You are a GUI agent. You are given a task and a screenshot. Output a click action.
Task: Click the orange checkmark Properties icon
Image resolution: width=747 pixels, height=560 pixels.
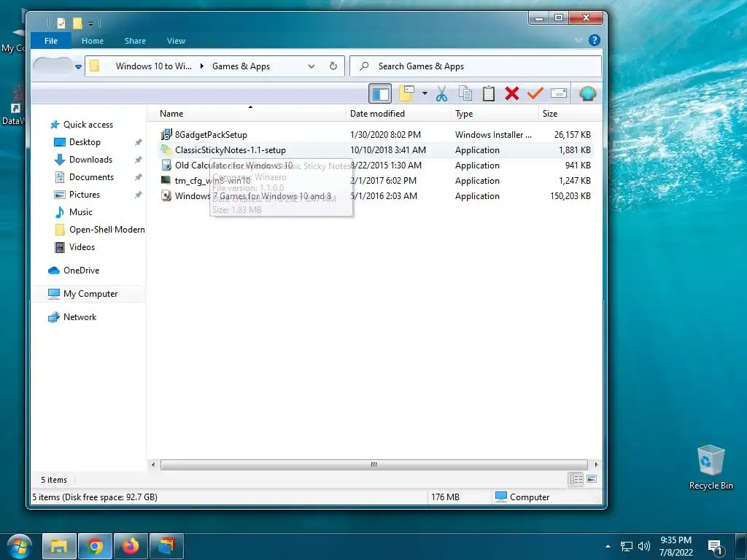(x=535, y=93)
